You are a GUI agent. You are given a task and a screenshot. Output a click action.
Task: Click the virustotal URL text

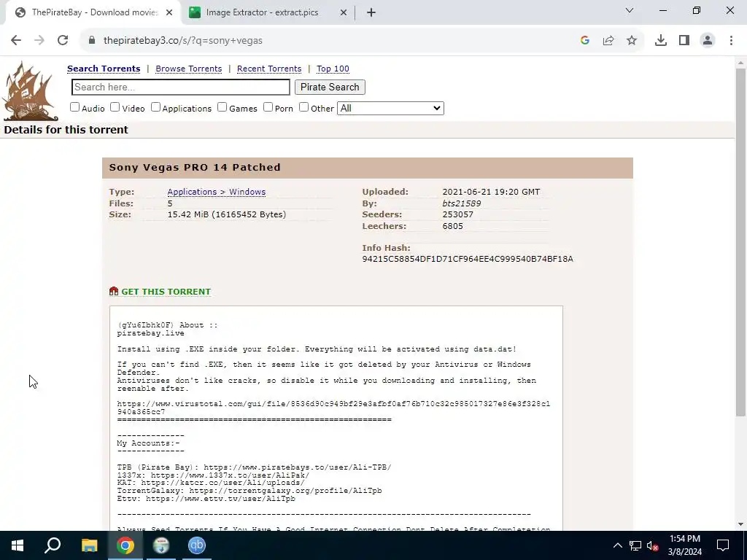point(333,408)
